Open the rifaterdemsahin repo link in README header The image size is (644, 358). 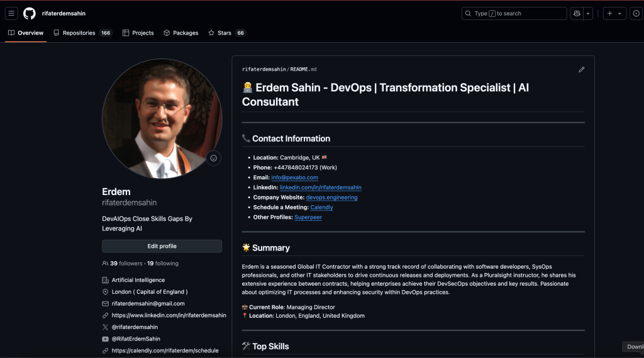point(264,69)
